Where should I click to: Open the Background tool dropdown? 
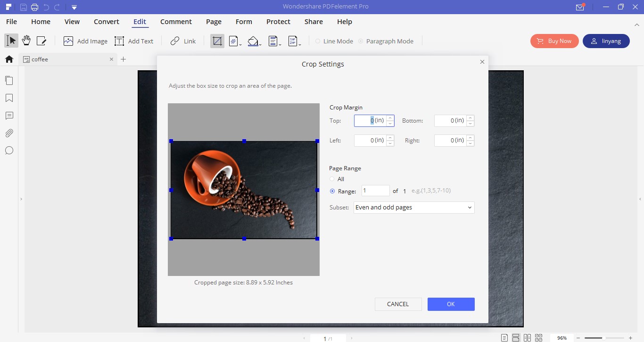[x=254, y=41]
